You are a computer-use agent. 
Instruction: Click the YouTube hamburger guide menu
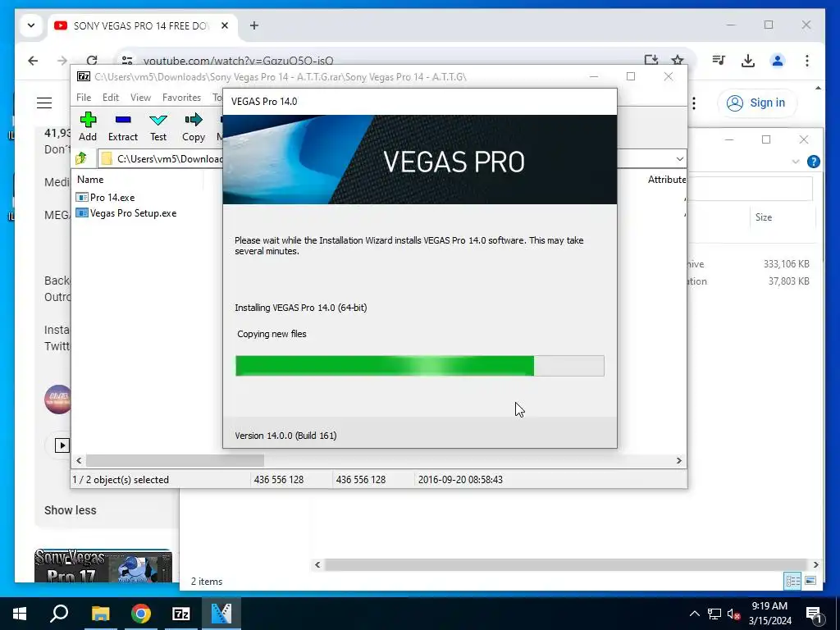pyautogui.click(x=44, y=103)
